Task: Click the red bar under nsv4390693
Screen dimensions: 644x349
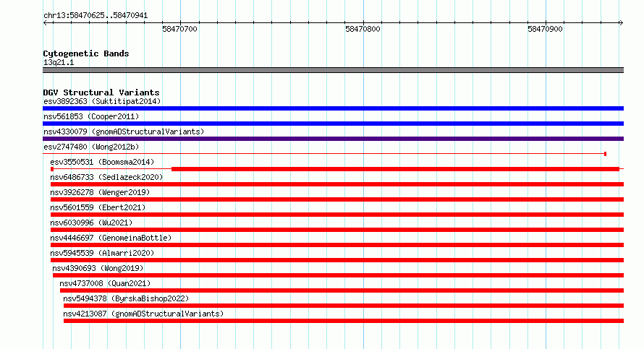Action: [x=338, y=275]
